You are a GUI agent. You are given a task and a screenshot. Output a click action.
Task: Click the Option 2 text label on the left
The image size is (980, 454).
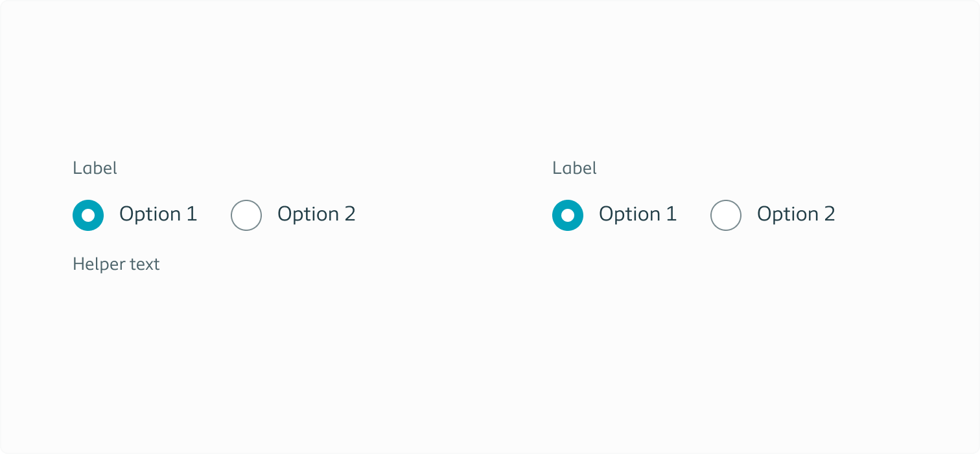pos(316,214)
